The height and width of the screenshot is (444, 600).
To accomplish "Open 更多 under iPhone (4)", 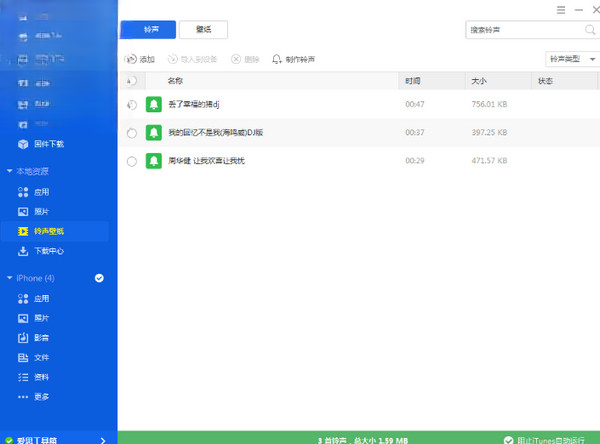I will click(x=34, y=397).
